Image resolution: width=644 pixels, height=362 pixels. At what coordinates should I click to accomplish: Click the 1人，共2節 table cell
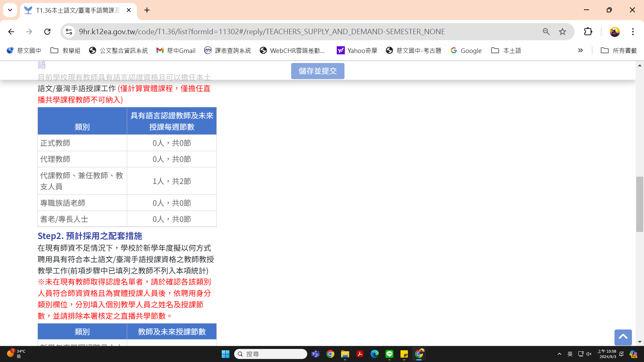172,181
